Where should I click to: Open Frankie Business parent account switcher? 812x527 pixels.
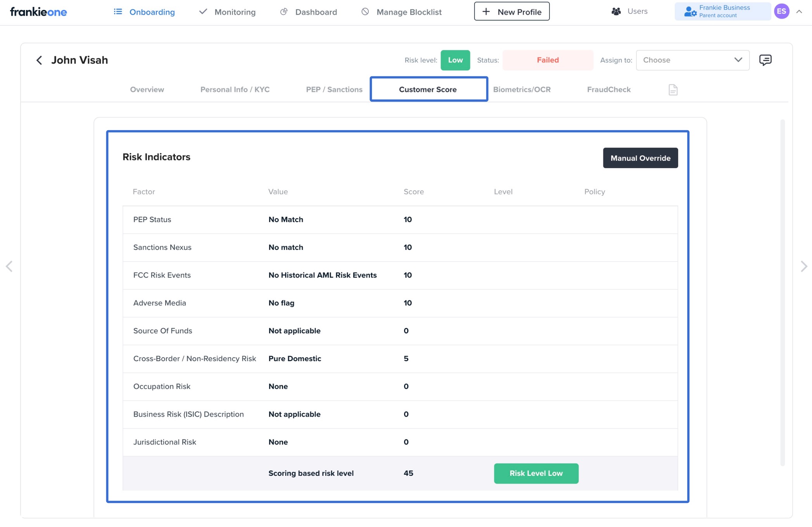click(722, 11)
